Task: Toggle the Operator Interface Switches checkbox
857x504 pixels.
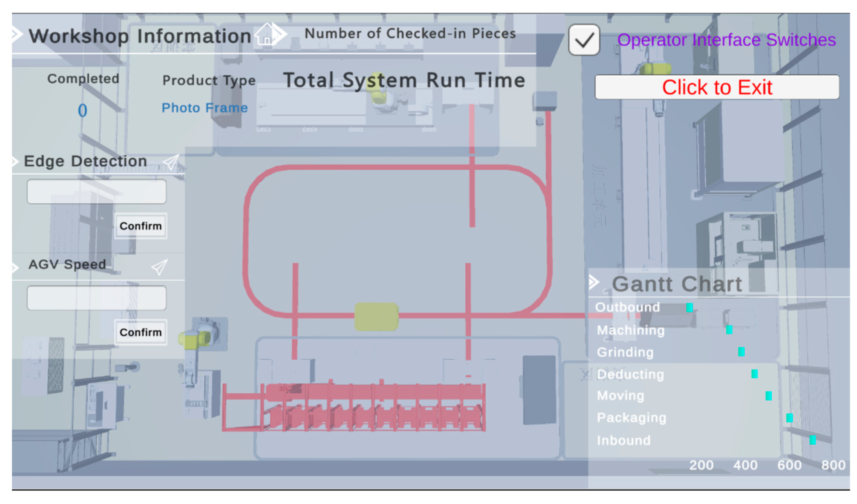Action: pyautogui.click(x=584, y=40)
